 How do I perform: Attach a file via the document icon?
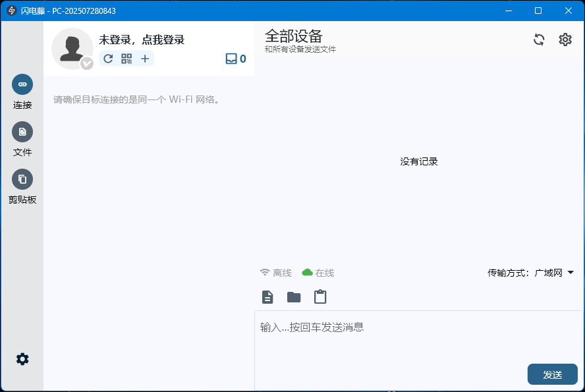click(267, 296)
